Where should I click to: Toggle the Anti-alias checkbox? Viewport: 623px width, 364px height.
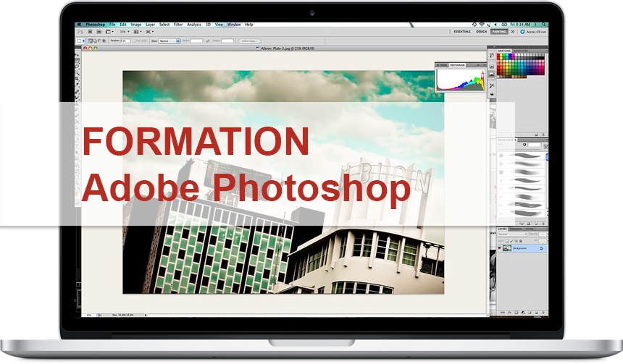140,41
